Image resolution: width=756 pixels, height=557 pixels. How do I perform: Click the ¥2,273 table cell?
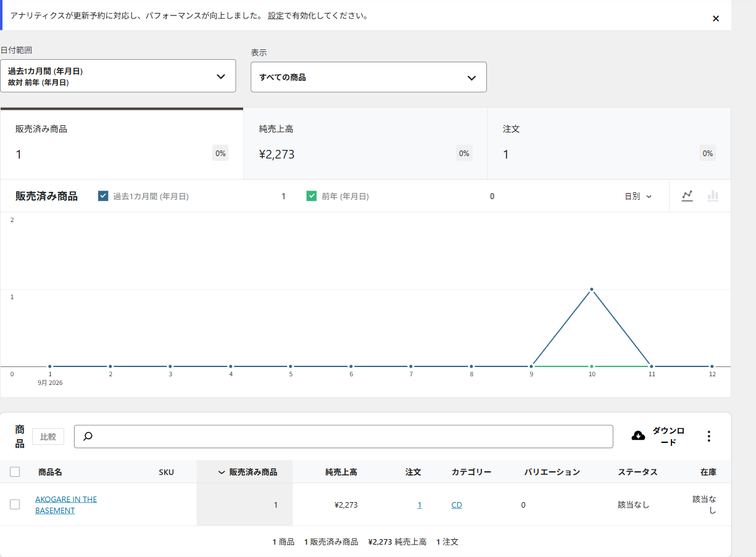[346, 505]
